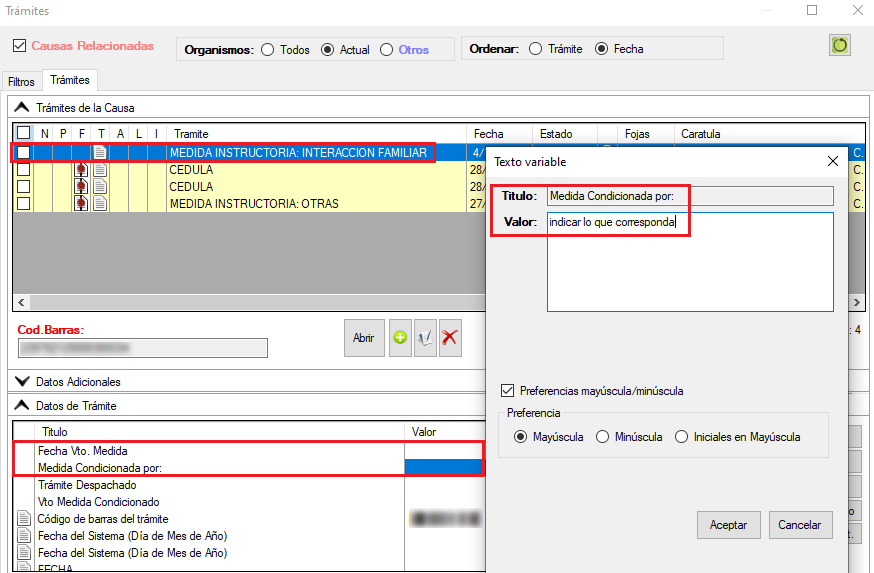Click the Abrir button
874x573 pixels.
[363, 338]
